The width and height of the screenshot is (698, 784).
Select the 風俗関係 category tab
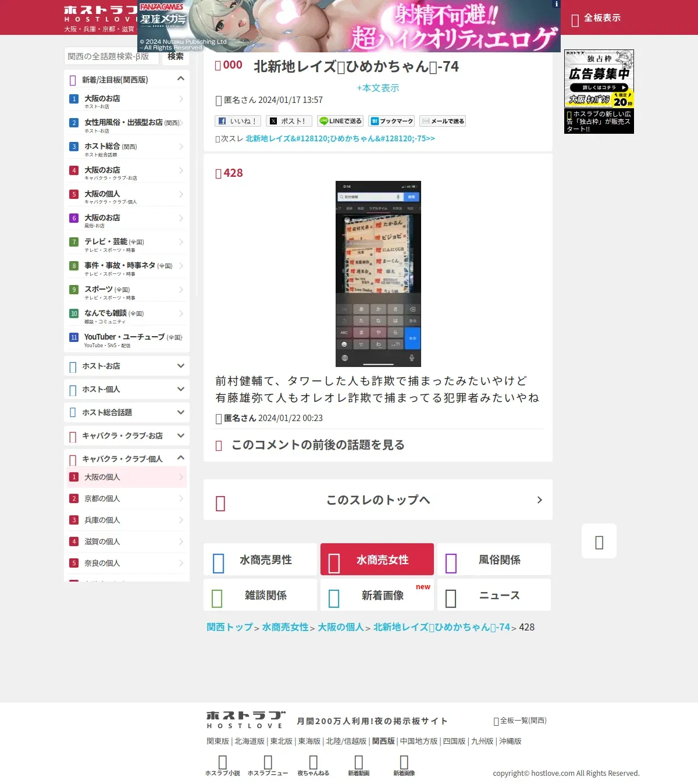(494, 560)
